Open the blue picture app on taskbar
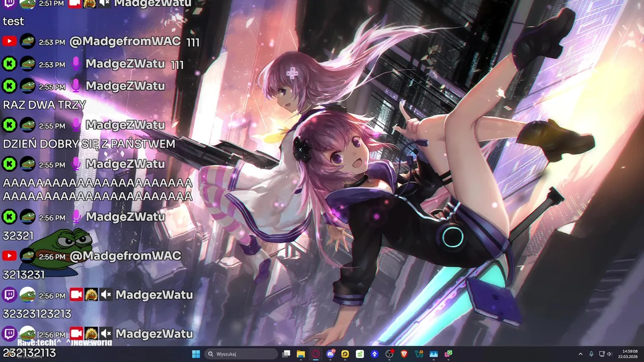Screen dimensions: 644x362 pos(434,354)
